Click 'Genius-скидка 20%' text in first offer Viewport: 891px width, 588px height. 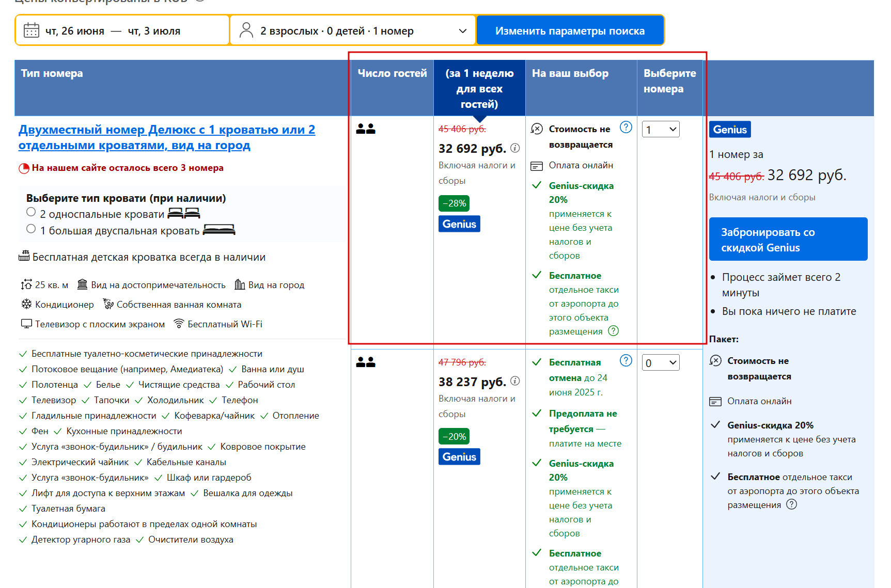point(582,193)
